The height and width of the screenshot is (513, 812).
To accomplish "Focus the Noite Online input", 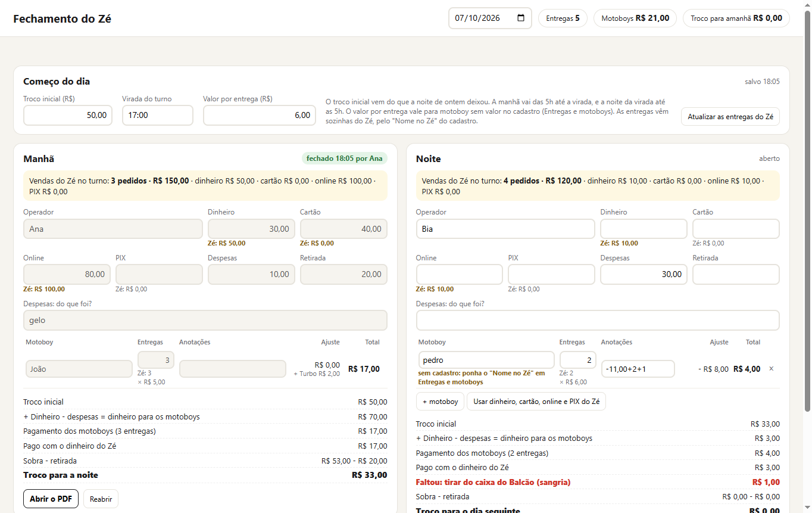I will click(460, 275).
